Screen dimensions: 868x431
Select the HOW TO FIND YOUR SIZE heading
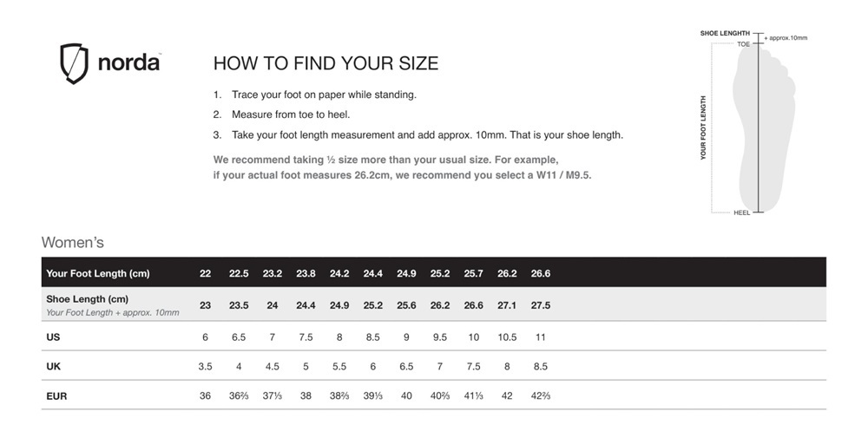click(325, 63)
